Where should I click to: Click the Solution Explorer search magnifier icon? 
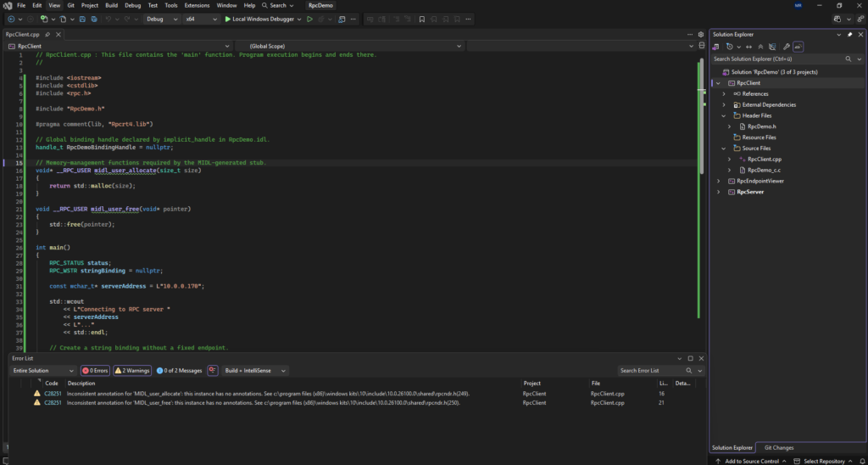click(848, 59)
